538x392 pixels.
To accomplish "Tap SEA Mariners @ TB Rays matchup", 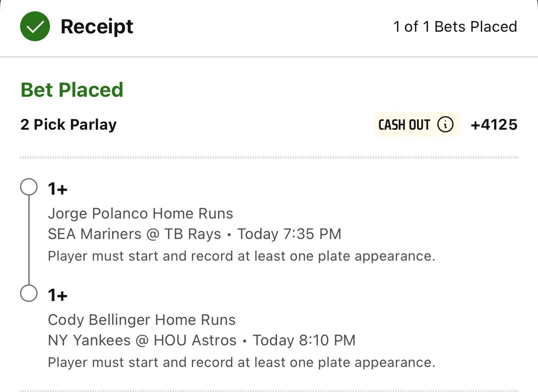I will (134, 234).
